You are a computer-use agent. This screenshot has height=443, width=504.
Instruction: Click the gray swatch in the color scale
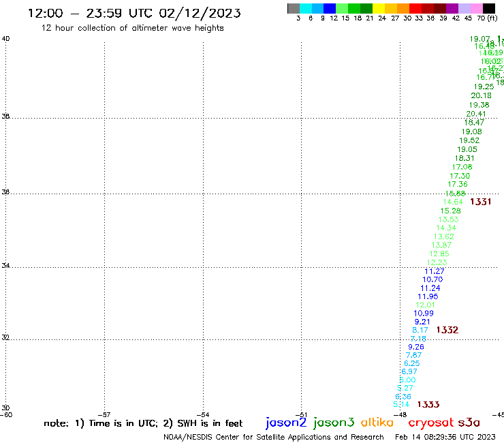(x=294, y=9)
